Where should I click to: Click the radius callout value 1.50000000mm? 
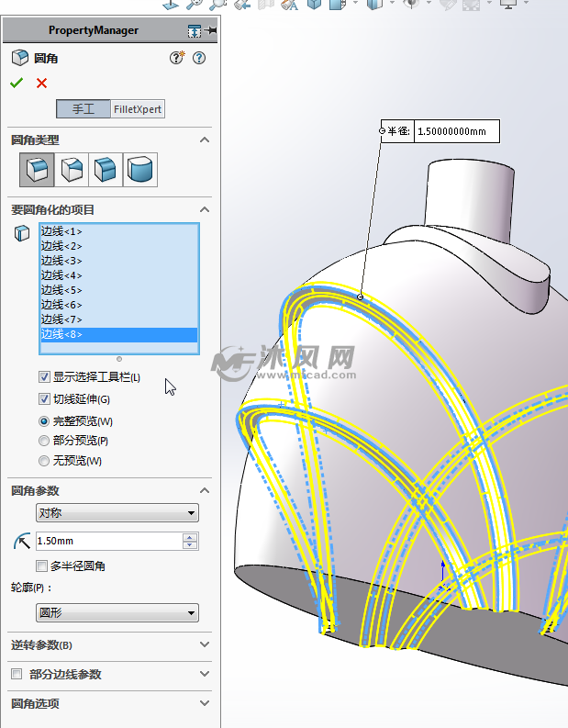[456, 131]
